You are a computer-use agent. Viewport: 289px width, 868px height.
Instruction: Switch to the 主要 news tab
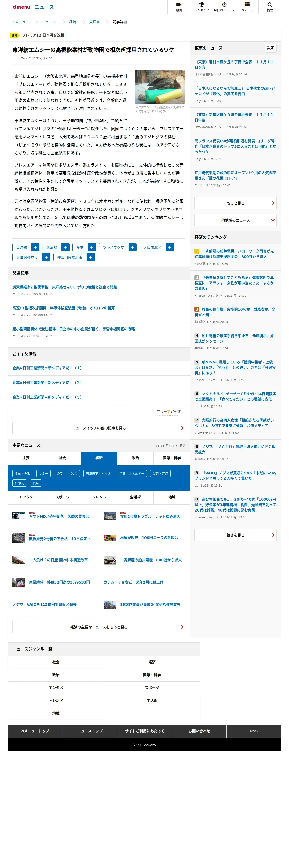(x=26, y=458)
